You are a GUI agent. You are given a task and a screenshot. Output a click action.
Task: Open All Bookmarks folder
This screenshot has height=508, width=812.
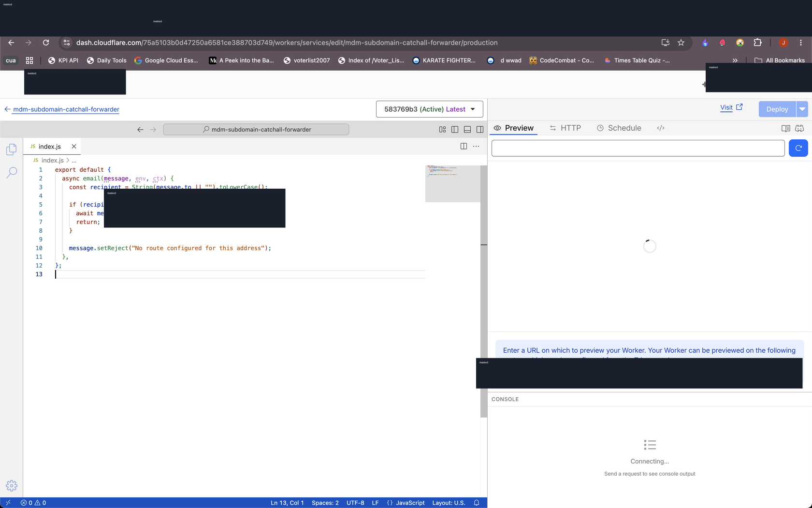click(x=780, y=60)
